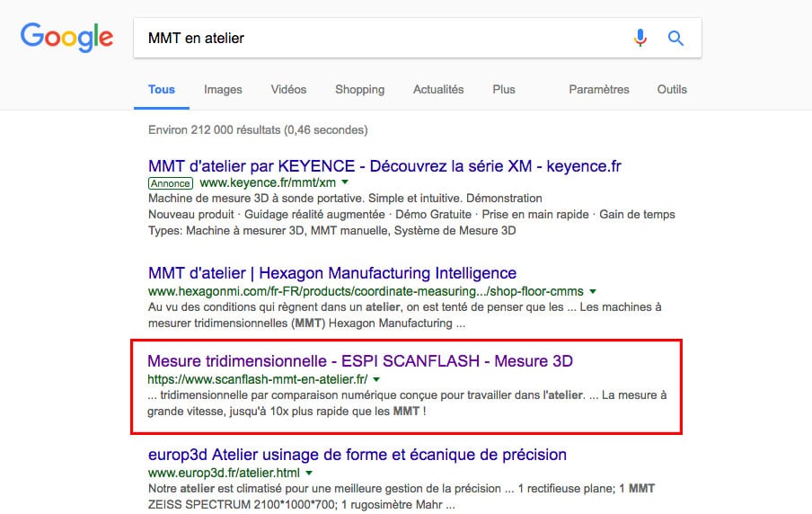Screen dimensions: 812x514
Task: Click the magnifying glass search icon
Action: [675, 38]
